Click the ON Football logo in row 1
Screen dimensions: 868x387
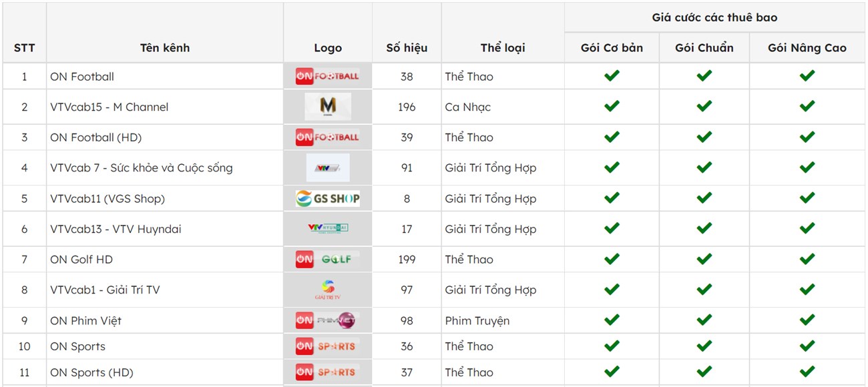coord(327,76)
